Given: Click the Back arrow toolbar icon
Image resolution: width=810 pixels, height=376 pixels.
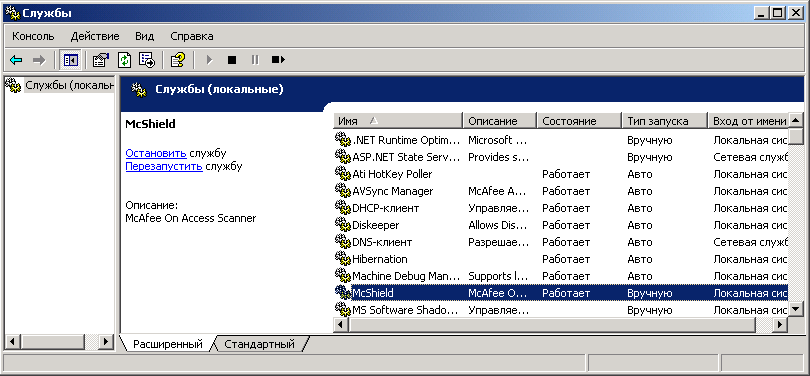Looking at the screenshot, I should pos(16,60).
